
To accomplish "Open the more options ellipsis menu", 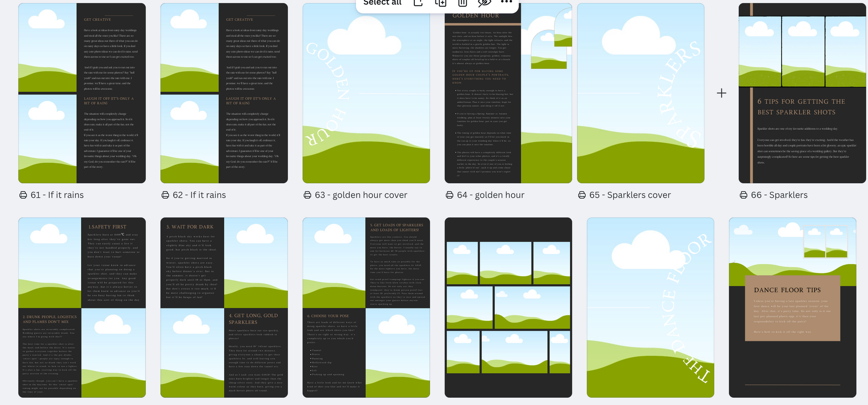I will (x=506, y=2).
